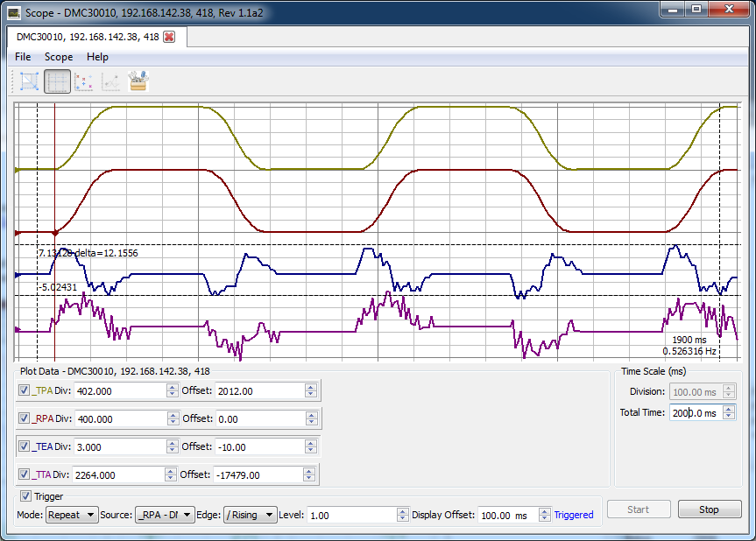Uncheck the _RPA trace checkbox
756x541 pixels.
pyautogui.click(x=25, y=418)
